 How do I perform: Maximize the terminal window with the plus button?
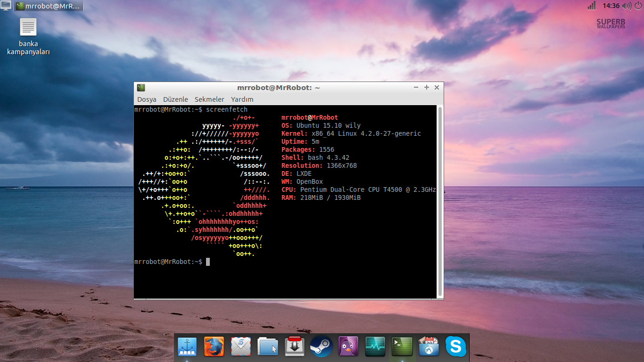[x=427, y=88]
